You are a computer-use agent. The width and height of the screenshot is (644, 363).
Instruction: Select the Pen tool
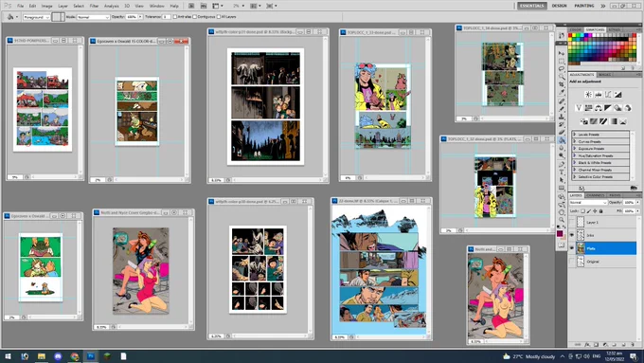562,164
